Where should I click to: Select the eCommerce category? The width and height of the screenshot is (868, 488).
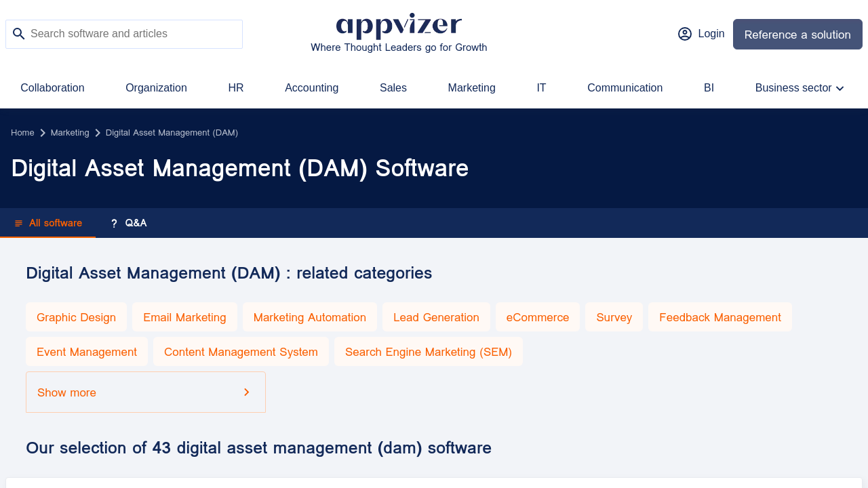point(538,317)
